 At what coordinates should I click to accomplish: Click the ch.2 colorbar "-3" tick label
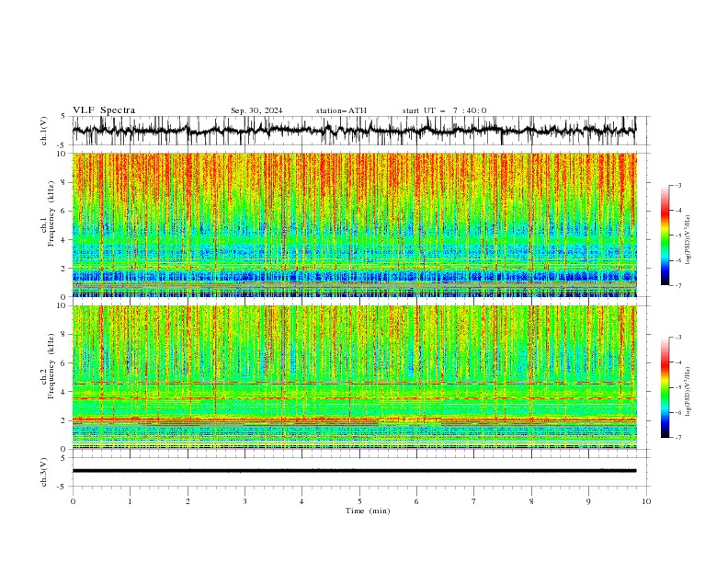click(x=678, y=338)
